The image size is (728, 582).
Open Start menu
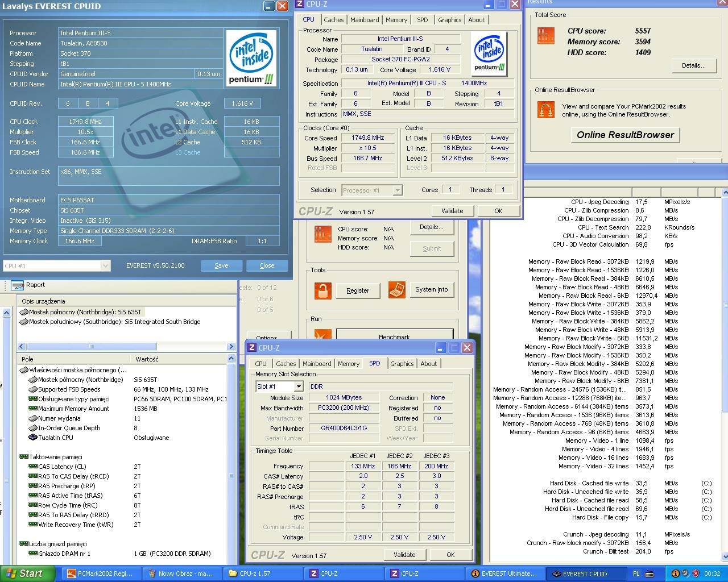[28, 573]
